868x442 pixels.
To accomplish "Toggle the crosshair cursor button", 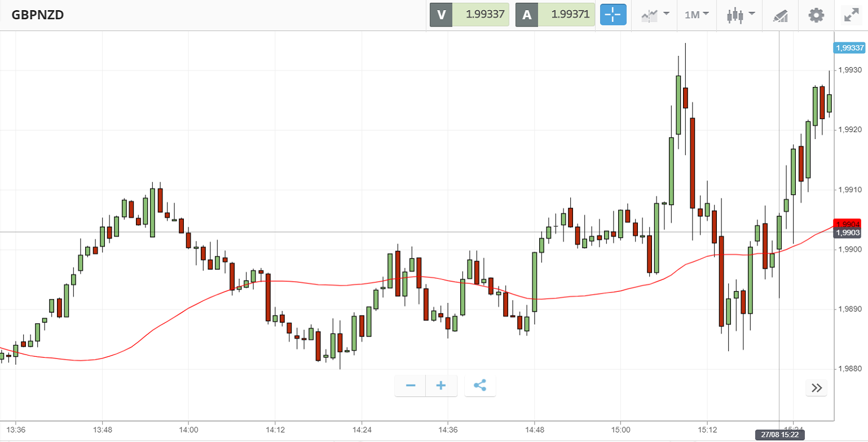I will (x=613, y=15).
